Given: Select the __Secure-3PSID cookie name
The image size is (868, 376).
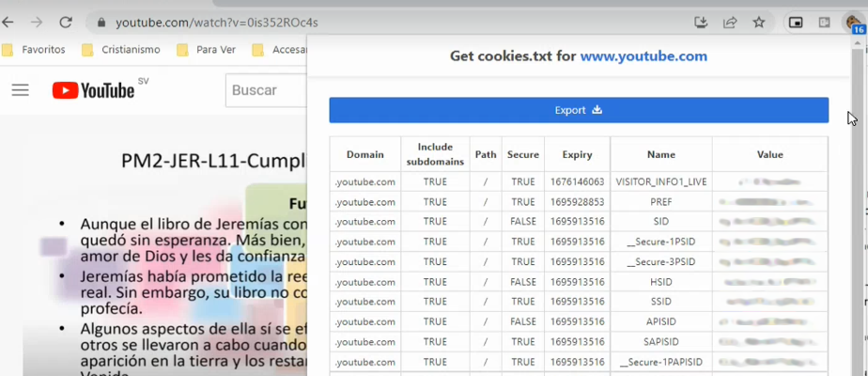Looking at the screenshot, I should click(661, 262).
